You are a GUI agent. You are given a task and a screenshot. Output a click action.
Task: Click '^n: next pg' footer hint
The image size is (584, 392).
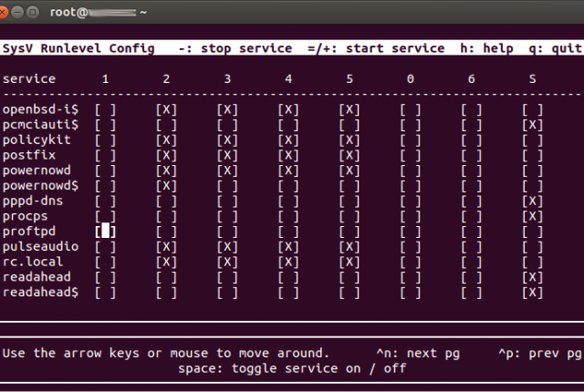coord(418,353)
